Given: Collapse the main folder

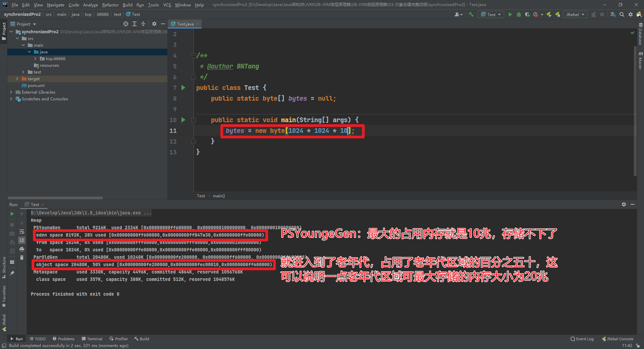Looking at the screenshot, I should (x=23, y=45).
